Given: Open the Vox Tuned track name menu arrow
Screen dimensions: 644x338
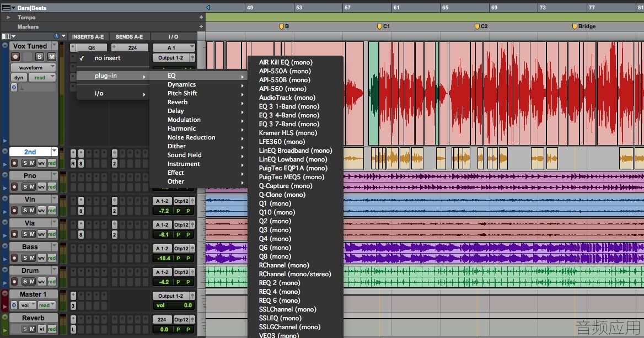Looking at the screenshot, I should point(54,46).
